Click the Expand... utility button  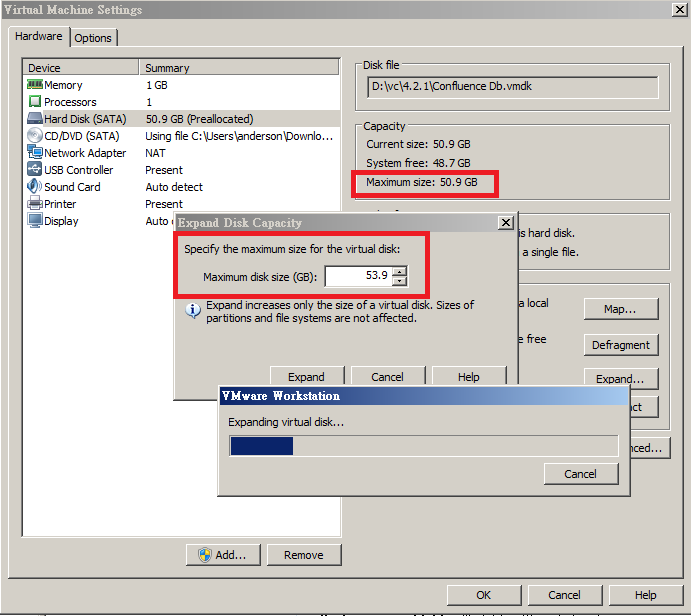click(620, 378)
